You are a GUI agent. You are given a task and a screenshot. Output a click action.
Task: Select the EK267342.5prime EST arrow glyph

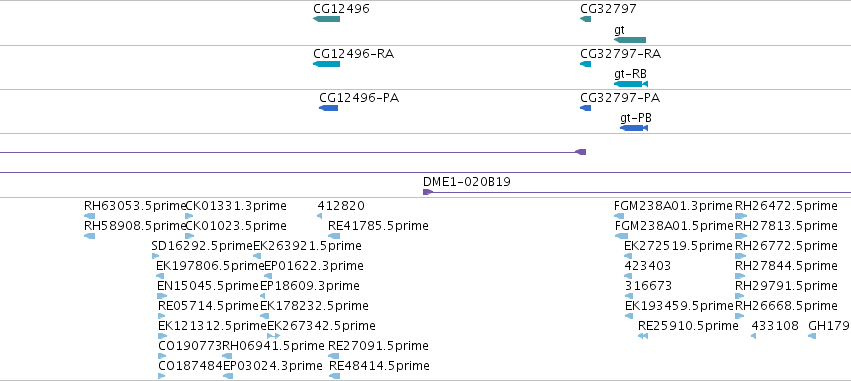tap(274, 336)
